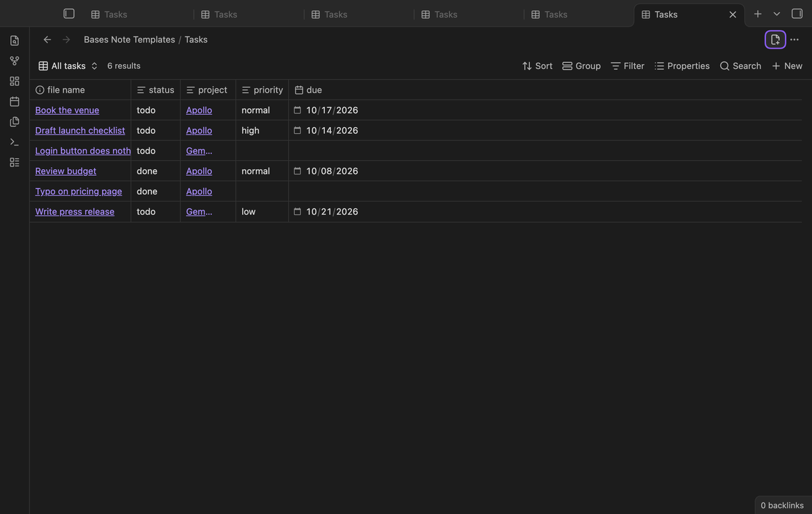Click low priority in Write press release row
This screenshot has width=812, height=514.
(x=248, y=211)
